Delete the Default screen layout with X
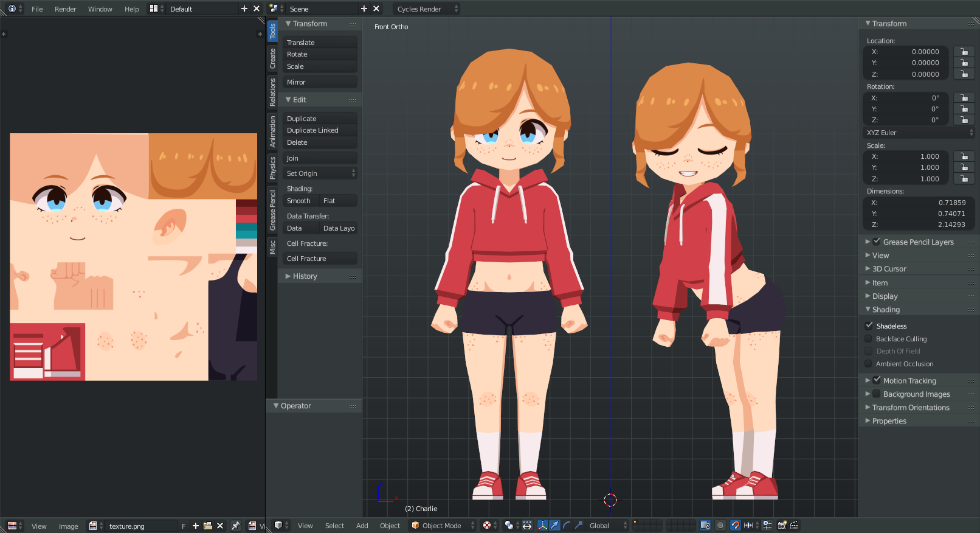Viewport: 980px width, 533px height. (x=257, y=9)
